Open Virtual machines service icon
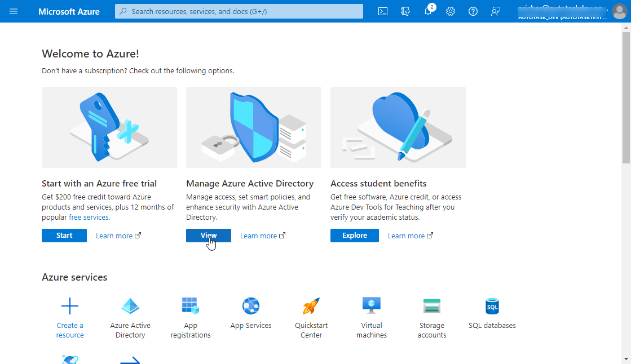Image resolution: width=631 pixels, height=364 pixels. 372,306
